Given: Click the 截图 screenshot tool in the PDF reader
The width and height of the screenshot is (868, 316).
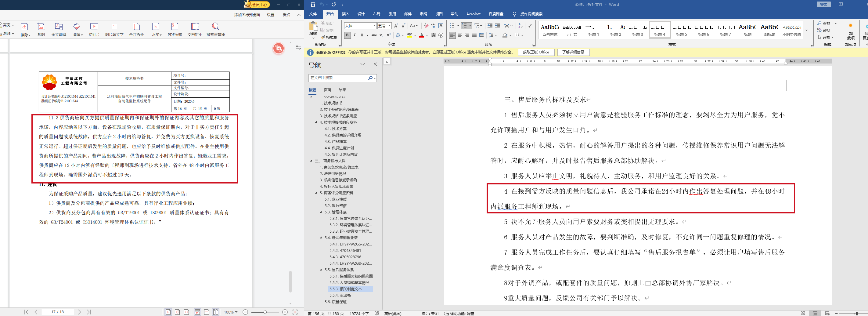Looking at the screenshot, I should click(x=41, y=29).
